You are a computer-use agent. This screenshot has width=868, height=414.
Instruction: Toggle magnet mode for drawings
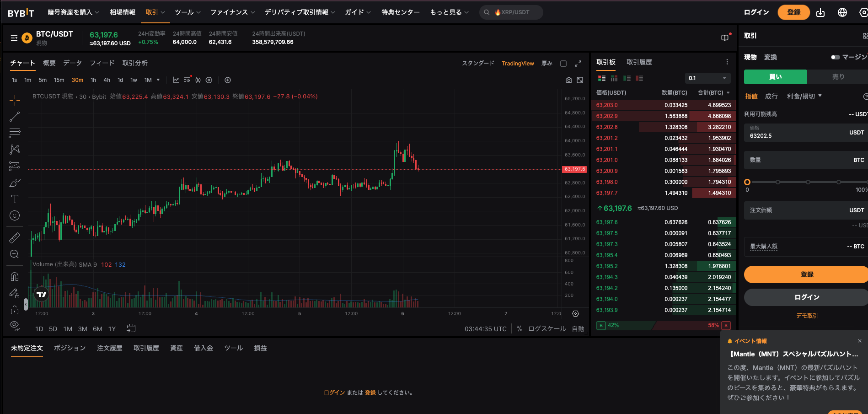click(15, 277)
